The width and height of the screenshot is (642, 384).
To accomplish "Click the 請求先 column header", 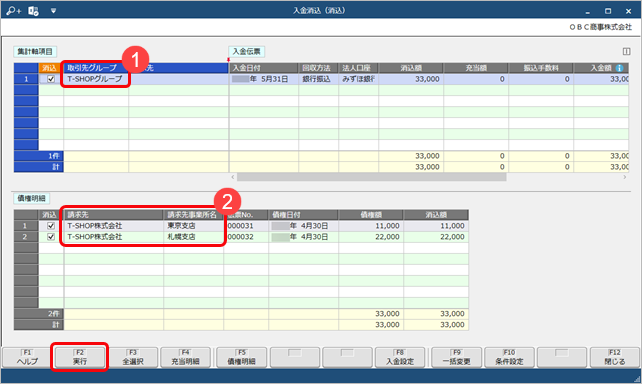I will (114, 215).
